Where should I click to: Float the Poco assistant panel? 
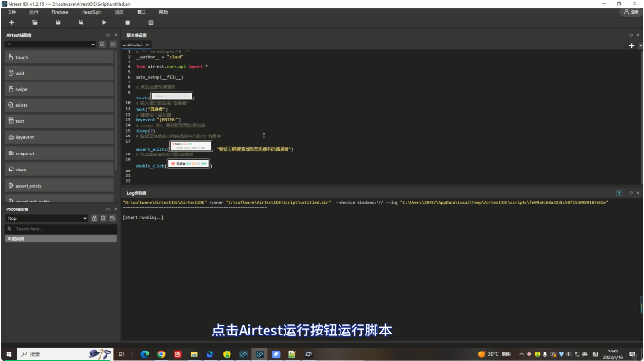tap(108, 209)
